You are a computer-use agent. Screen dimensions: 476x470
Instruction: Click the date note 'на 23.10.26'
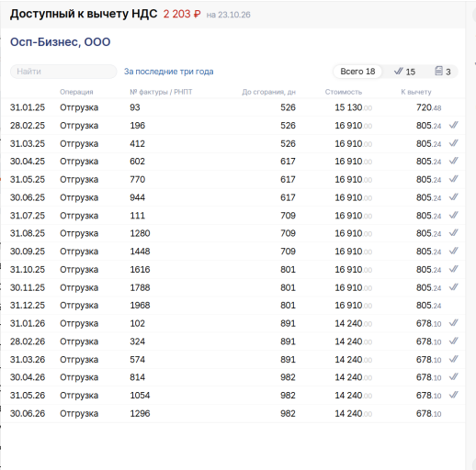coord(228,15)
